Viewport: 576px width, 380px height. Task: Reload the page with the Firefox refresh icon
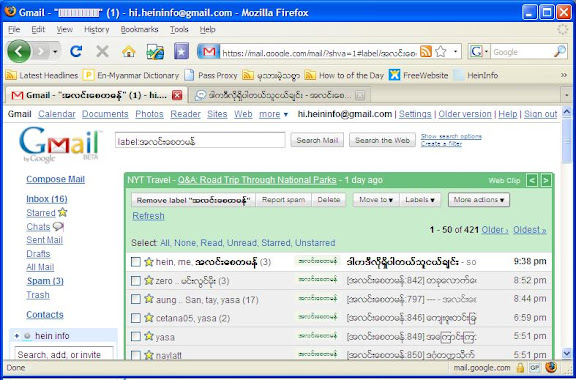click(x=76, y=51)
